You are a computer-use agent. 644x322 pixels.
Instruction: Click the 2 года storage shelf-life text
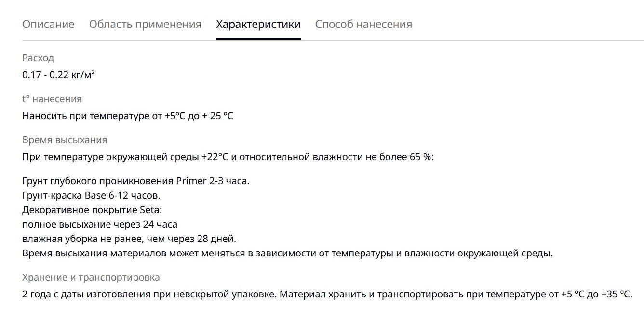click(149, 295)
